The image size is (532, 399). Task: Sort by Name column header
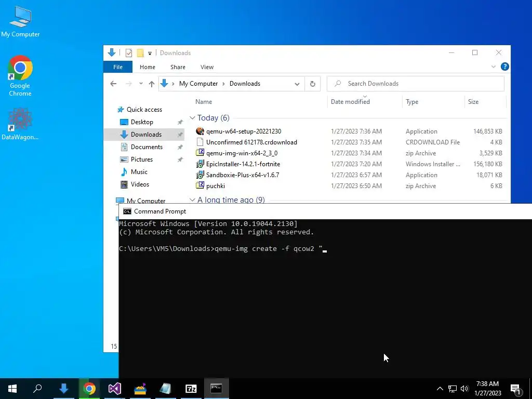[x=204, y=102]
